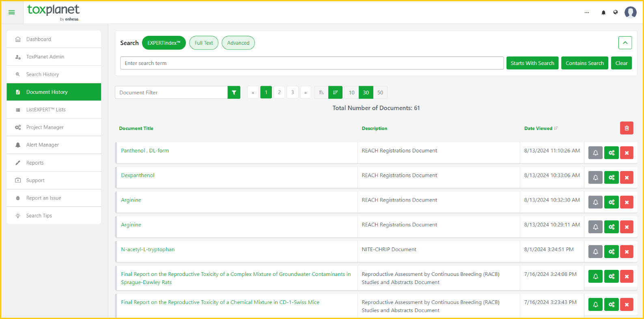Click the globe language icon
The image size is (644, 319).
pyautogui.click(x=616, y=12)
